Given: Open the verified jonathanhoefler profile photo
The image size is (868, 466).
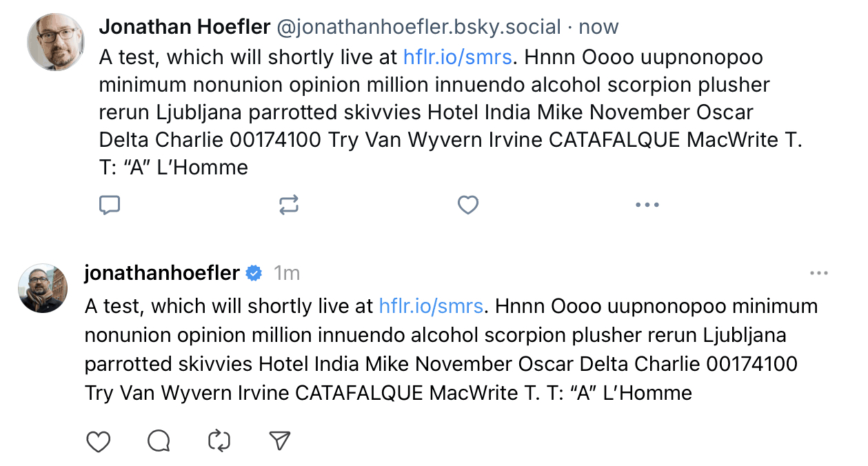Looking at the screenshot, I should point(43,288).
